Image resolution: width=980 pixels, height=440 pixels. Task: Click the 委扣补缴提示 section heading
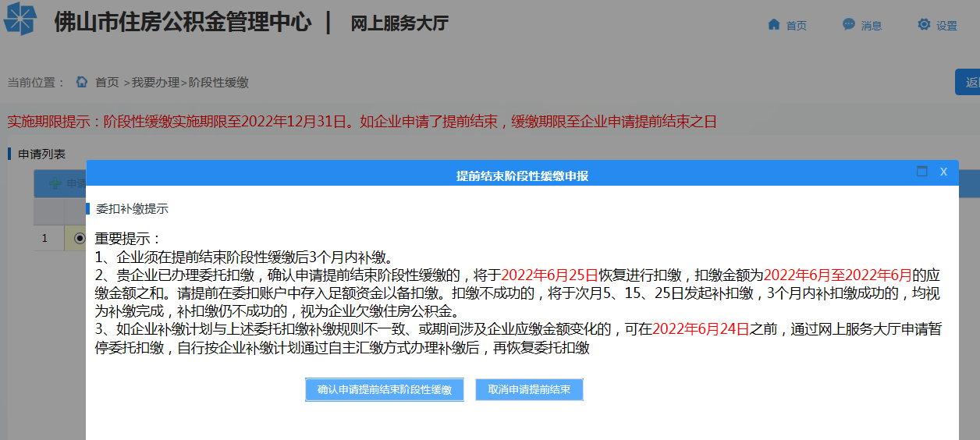132,209
